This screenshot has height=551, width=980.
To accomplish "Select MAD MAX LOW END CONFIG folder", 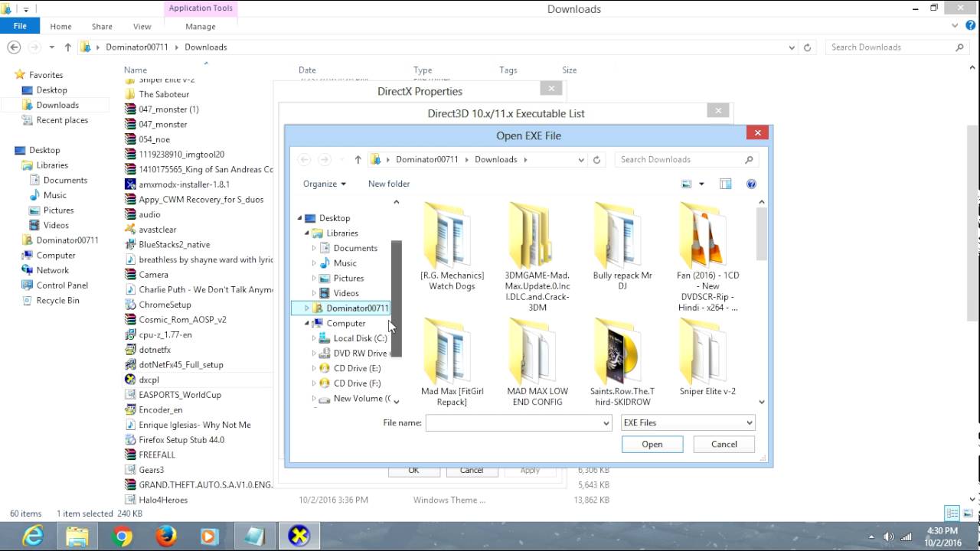I will [537, 363].
